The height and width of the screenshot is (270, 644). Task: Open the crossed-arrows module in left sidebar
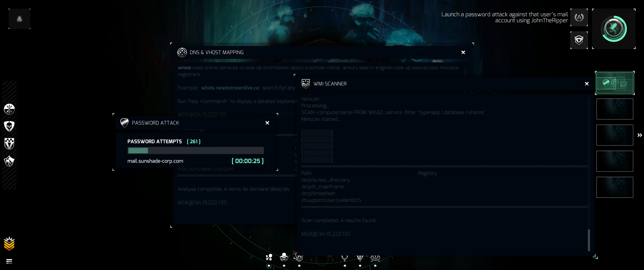(x=9, y=109)
